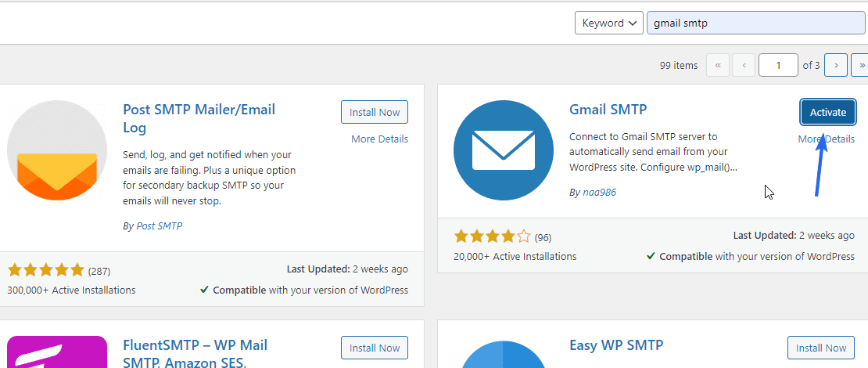Image resolution: width=868 pixels, height=368 pixels.
Task: Open the Post SMTP author link
Action: pos(160,225)
